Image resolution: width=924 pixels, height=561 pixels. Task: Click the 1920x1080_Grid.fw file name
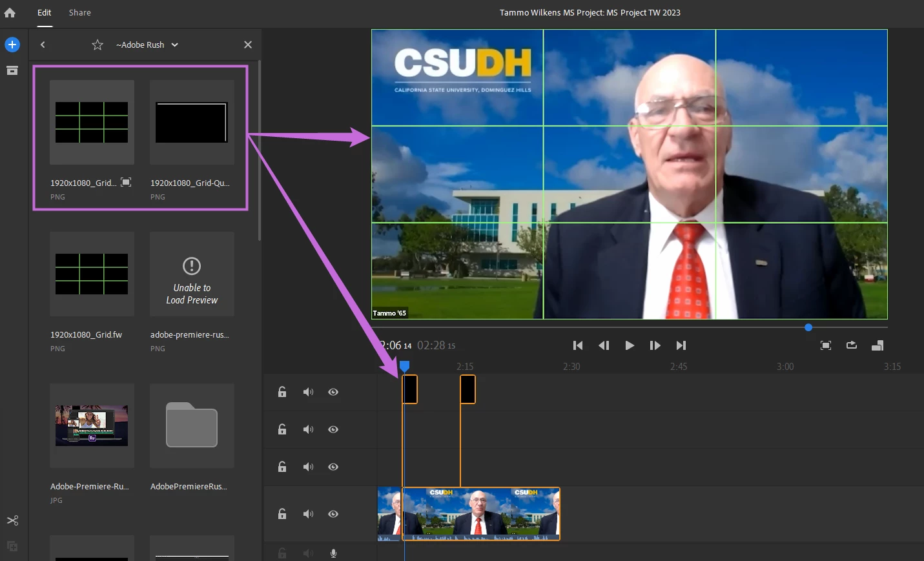click(x=86, y=334)
